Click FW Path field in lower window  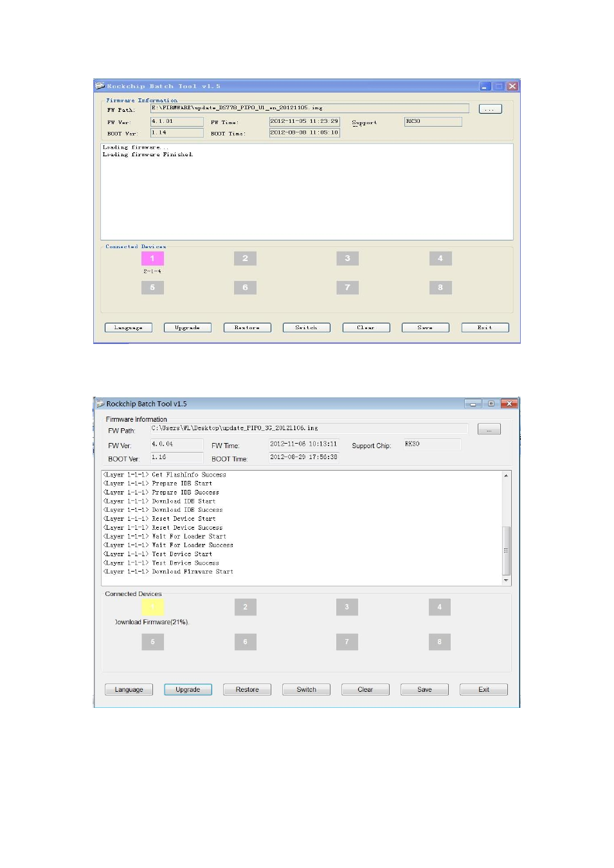(x=309, y=428)
